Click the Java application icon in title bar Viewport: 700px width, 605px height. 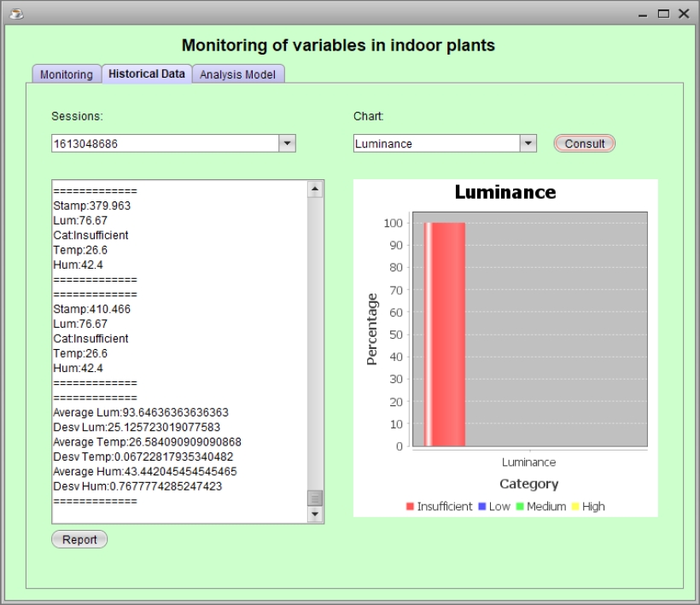pos(14,14)
